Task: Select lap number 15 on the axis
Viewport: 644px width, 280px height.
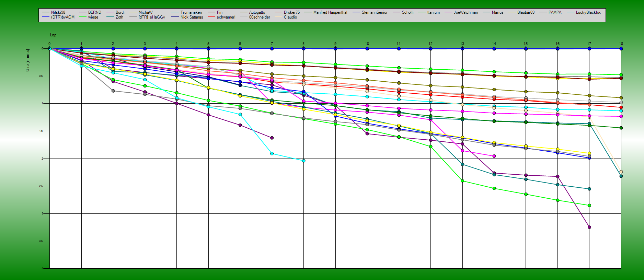Action: [x=526, y=44]
